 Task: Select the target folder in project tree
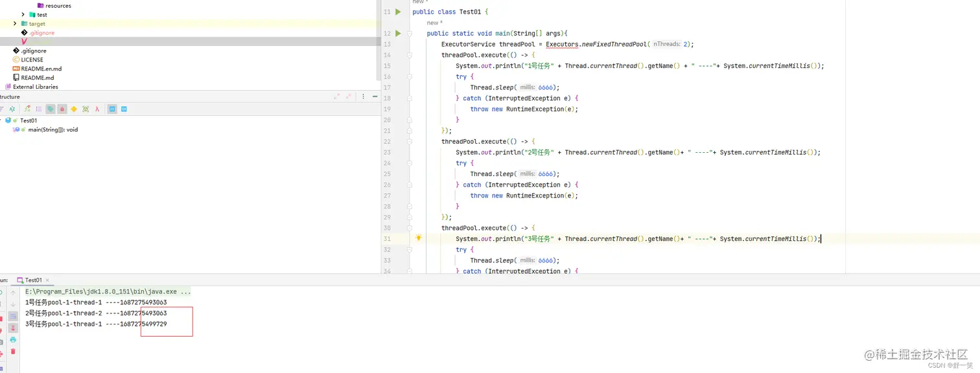(33, 23)
